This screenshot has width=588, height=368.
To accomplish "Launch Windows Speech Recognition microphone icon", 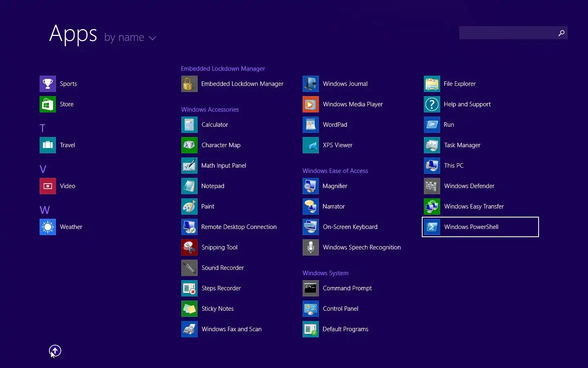I will click(311, 247).
